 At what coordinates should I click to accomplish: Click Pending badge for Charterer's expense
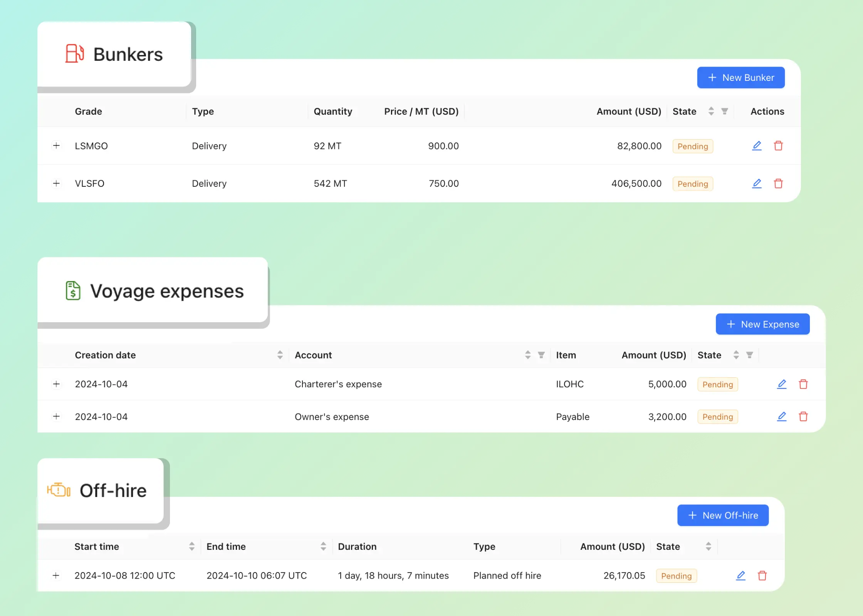(717, 385)
